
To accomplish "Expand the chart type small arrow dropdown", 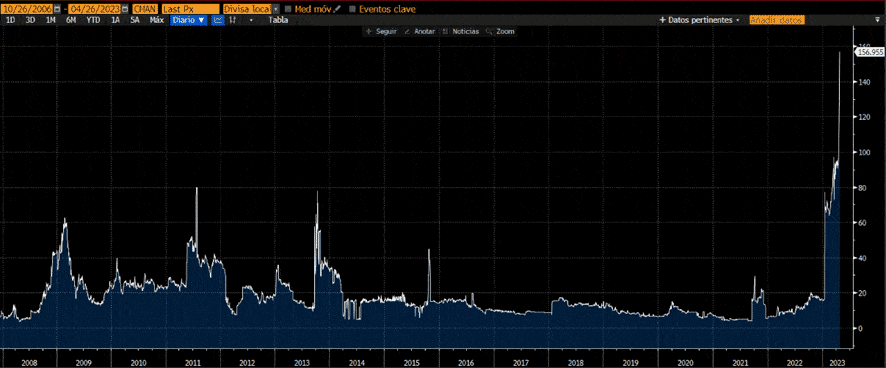I will coord(251,20).
